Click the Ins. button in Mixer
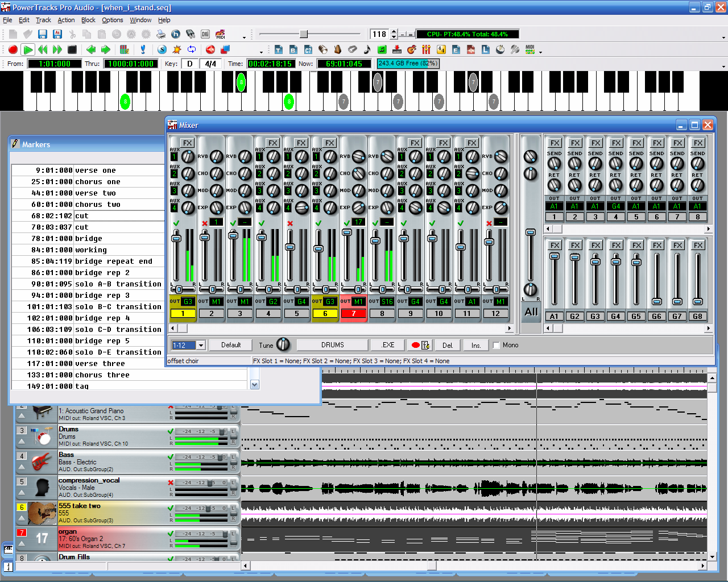Image resolution: width=728 pixels, height=582 pixels. (476, 345)
